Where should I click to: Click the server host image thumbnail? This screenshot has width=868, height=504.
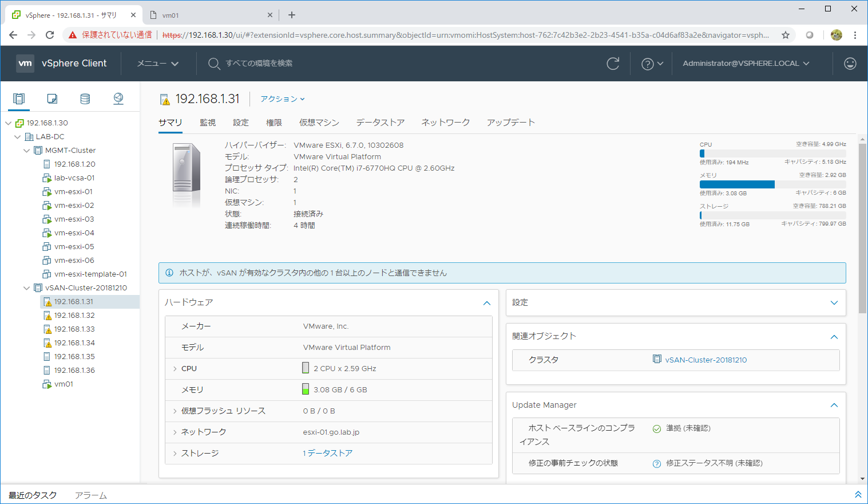(x=187, y=175)
